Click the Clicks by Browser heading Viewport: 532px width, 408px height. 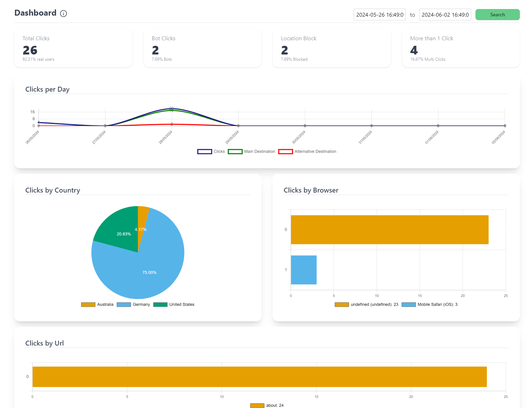tap(311, 190)
